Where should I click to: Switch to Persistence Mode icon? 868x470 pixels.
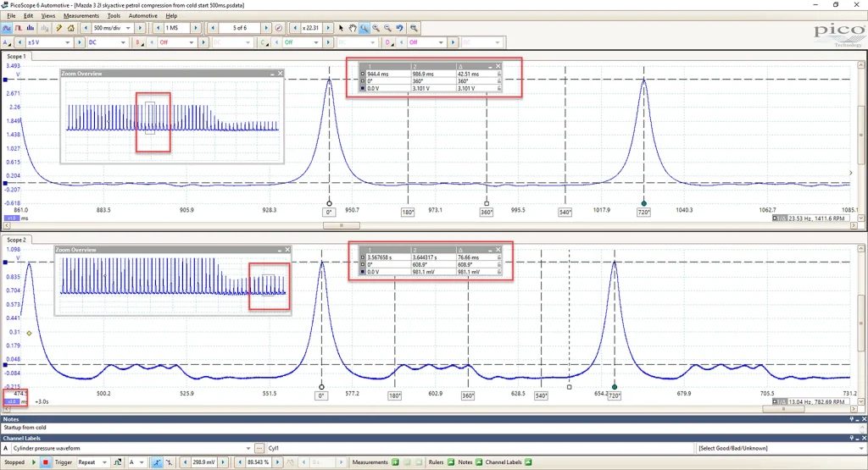tap(19, 28)
